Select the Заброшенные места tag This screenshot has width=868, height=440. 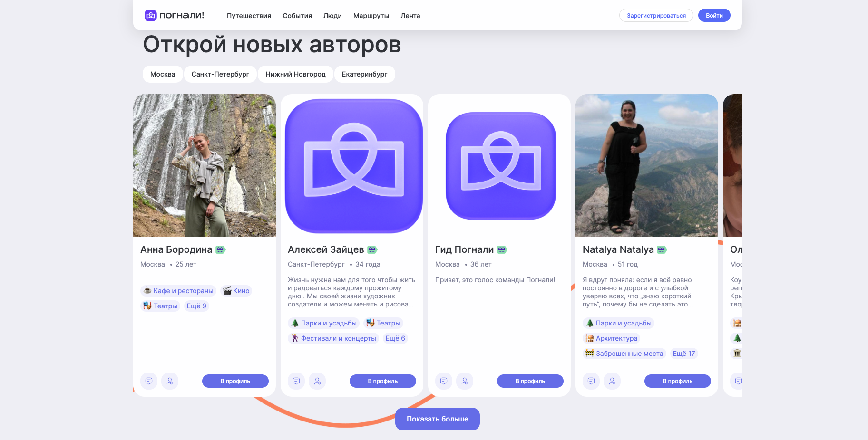point(624,354)
